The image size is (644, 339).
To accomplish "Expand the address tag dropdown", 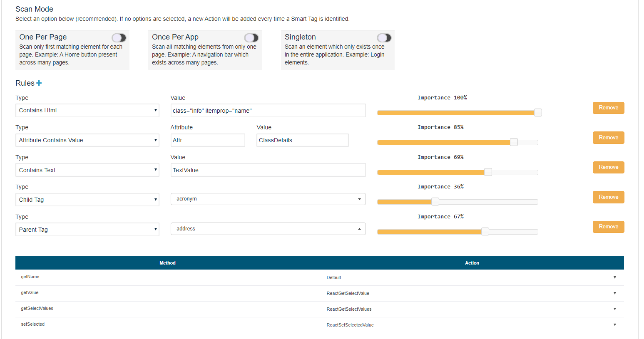I will coord(268,229).
